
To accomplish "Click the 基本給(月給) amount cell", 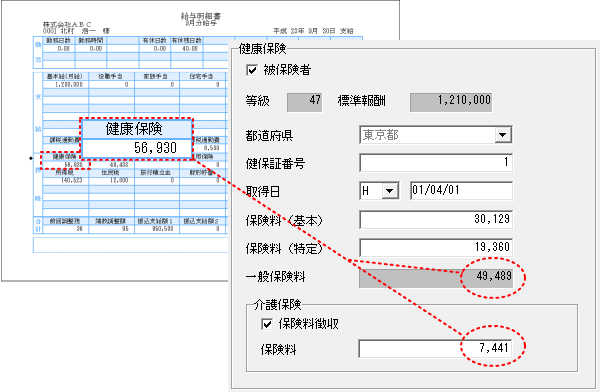I will pyautogui.click(x=65, y=85).
